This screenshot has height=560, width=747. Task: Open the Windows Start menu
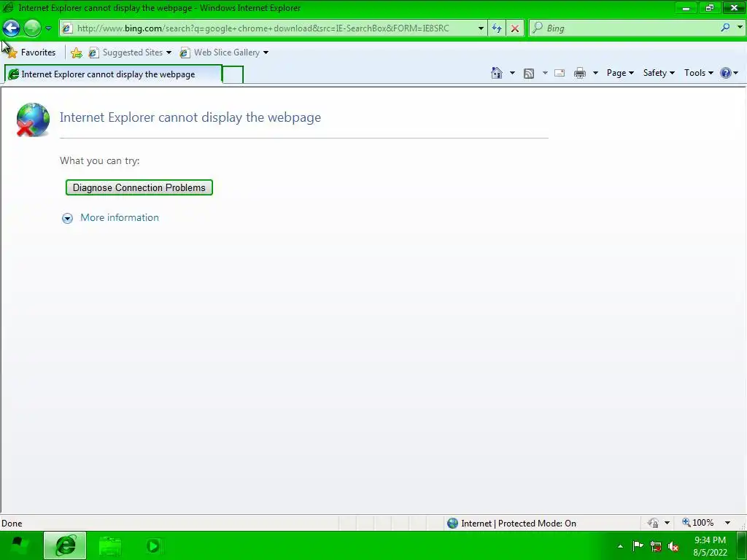(18, 545)
